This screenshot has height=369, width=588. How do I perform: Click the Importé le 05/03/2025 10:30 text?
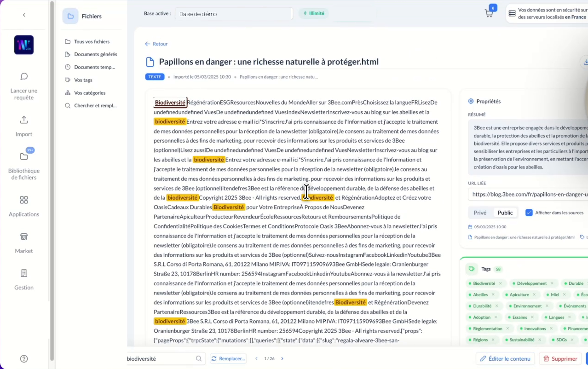202,77
